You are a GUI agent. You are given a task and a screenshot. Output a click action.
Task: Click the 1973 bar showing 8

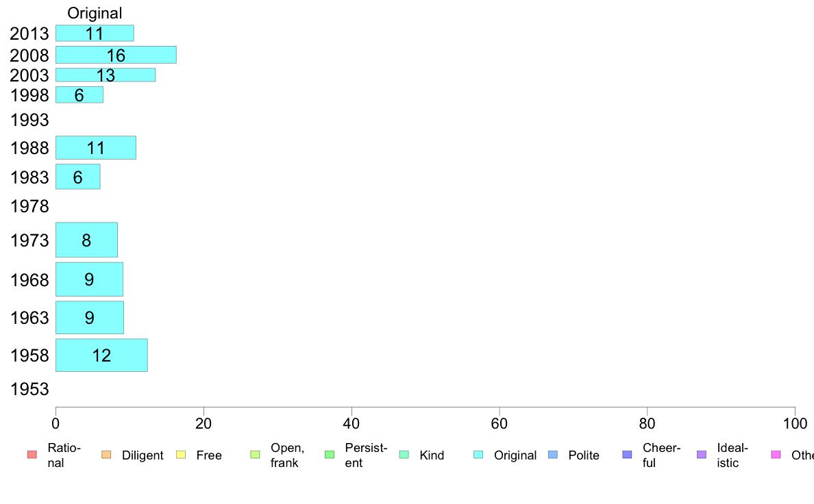[x=86, y=240]
